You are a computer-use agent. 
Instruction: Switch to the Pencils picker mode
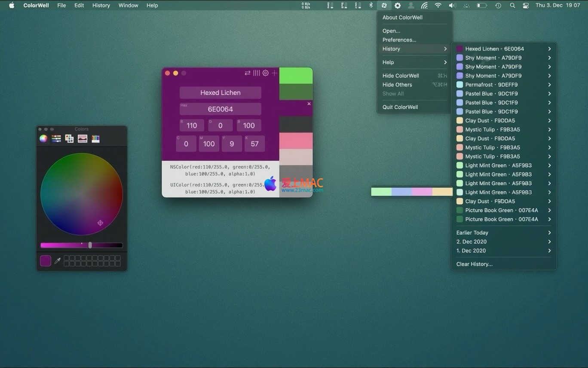95,138
